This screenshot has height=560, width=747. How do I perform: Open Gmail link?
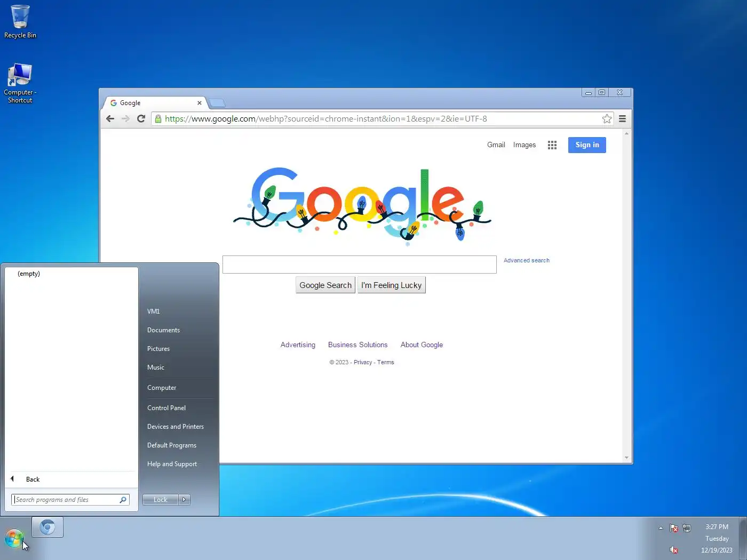496,145
